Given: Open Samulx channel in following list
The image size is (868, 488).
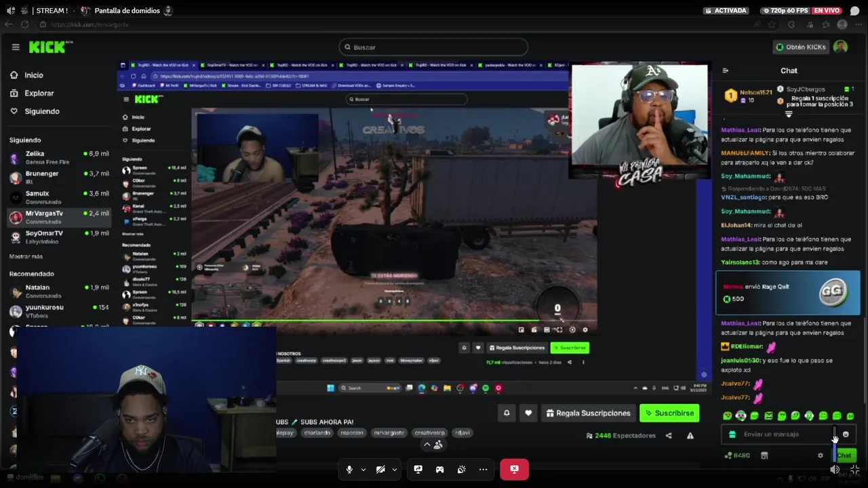Looking at the screenshot, I should pyautogui.click(x=60, y=197).
